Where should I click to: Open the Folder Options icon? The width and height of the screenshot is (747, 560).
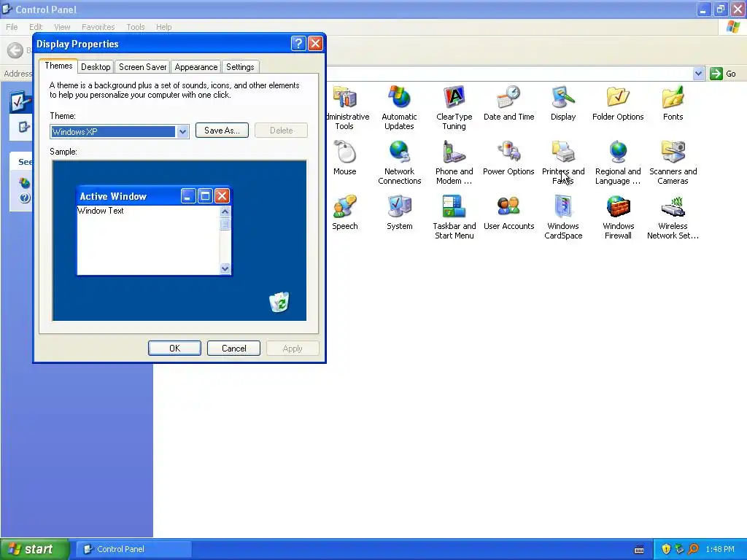[x=618, y=98]
